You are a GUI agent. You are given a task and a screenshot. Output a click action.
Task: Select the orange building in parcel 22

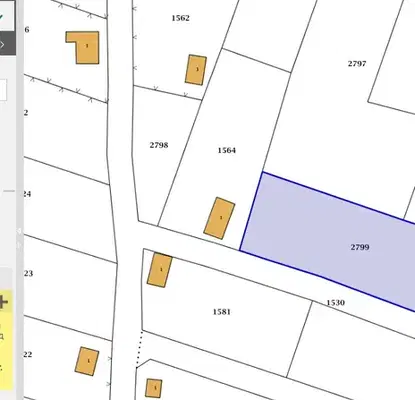87,361
